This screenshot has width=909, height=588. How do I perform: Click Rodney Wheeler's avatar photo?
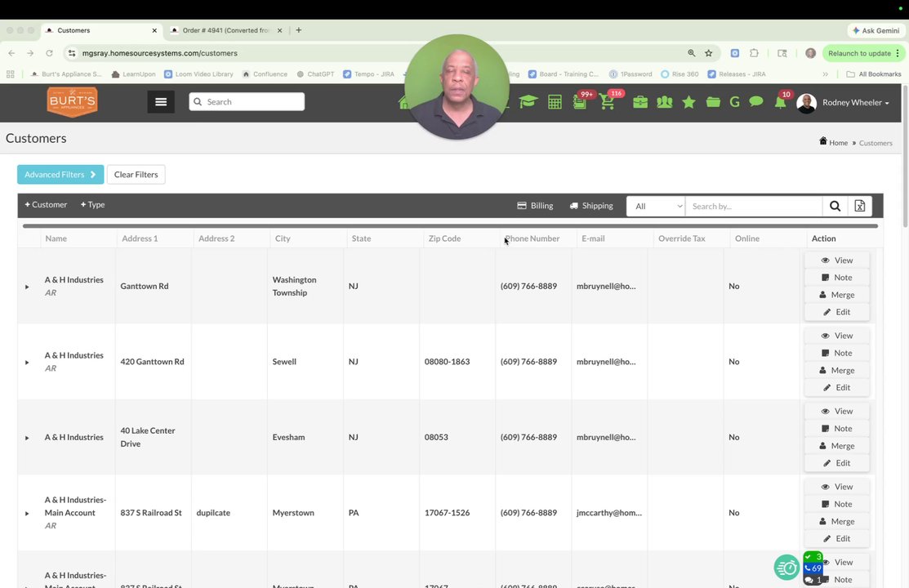[806, 103]
